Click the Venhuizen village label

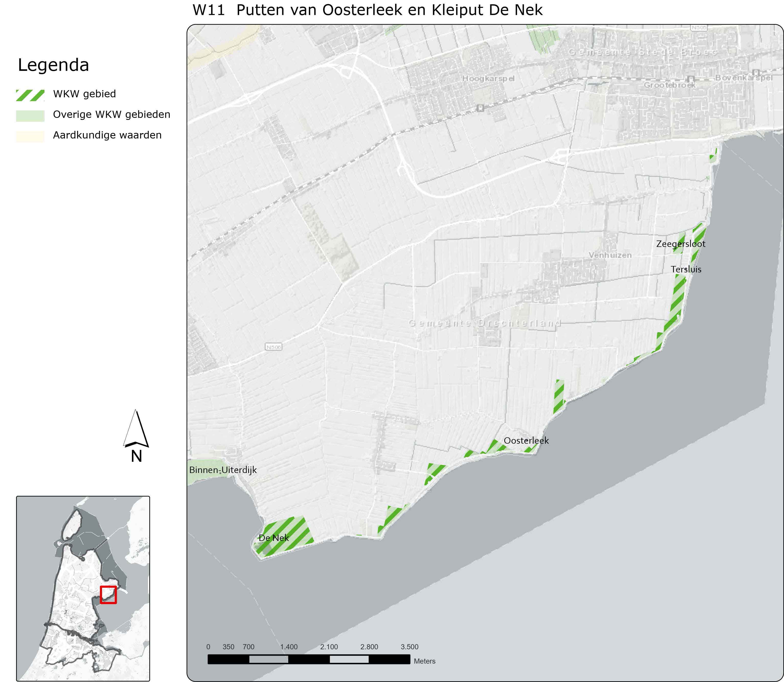point(610,255)
